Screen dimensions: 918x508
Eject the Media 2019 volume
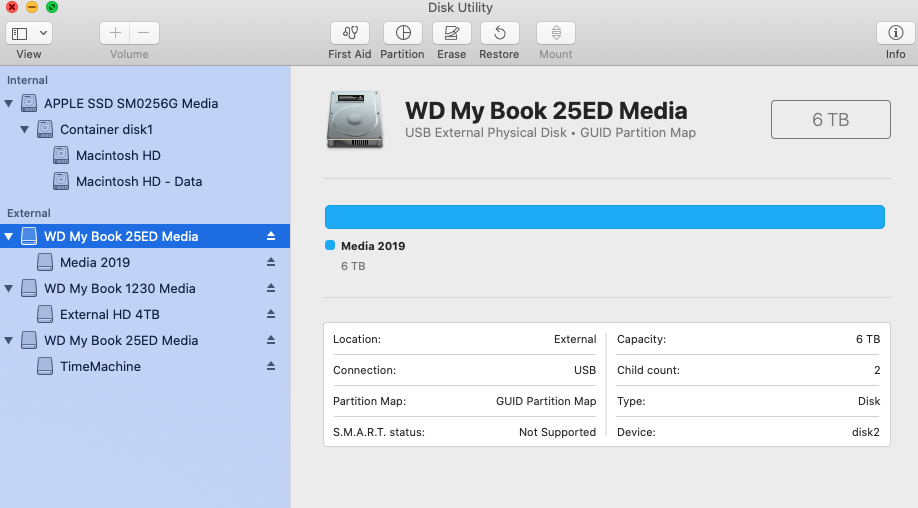(x=270, y=262)
